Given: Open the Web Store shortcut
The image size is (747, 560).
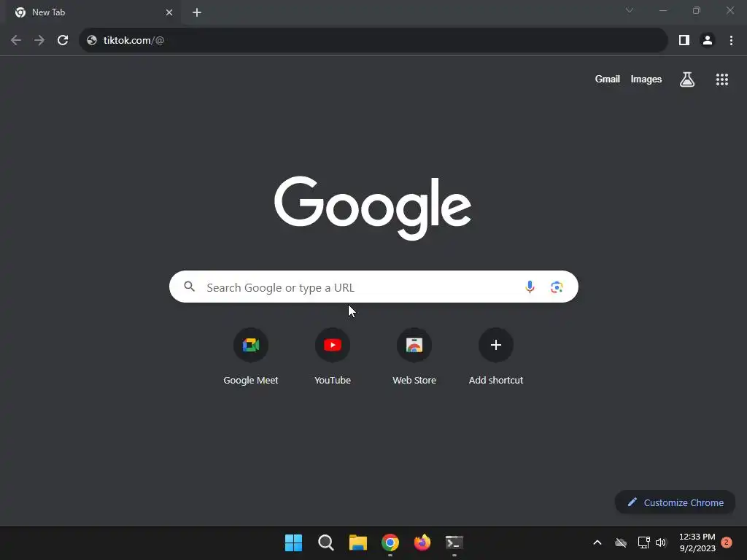Looking at the screenshot, I should pyautogui.click(x=414, y=356).
